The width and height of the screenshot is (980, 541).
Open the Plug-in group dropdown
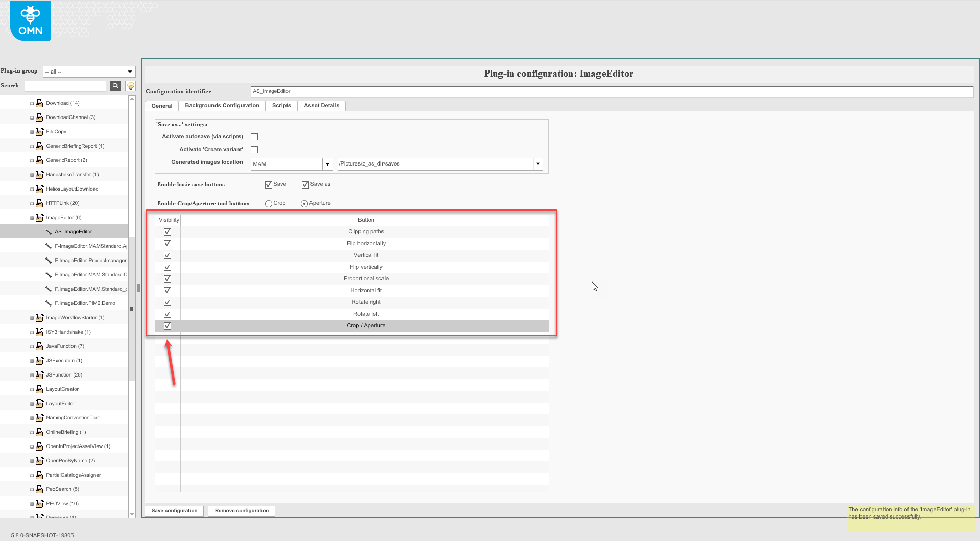130,72
